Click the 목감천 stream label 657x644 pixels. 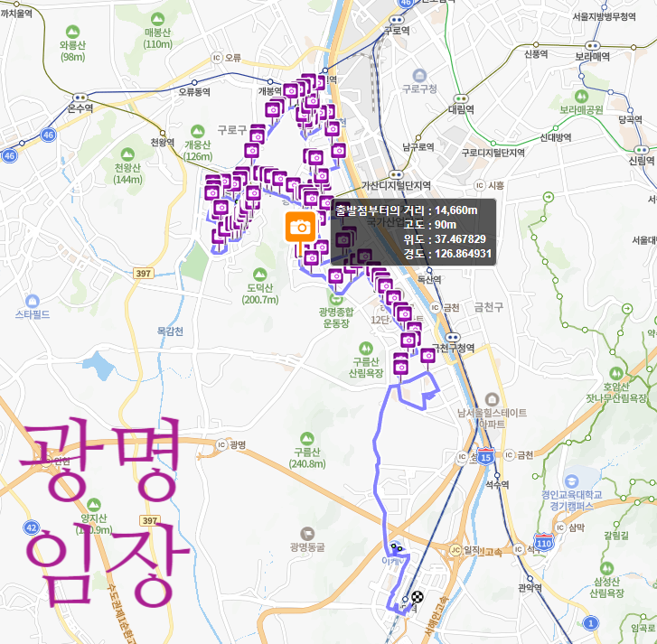170,331
